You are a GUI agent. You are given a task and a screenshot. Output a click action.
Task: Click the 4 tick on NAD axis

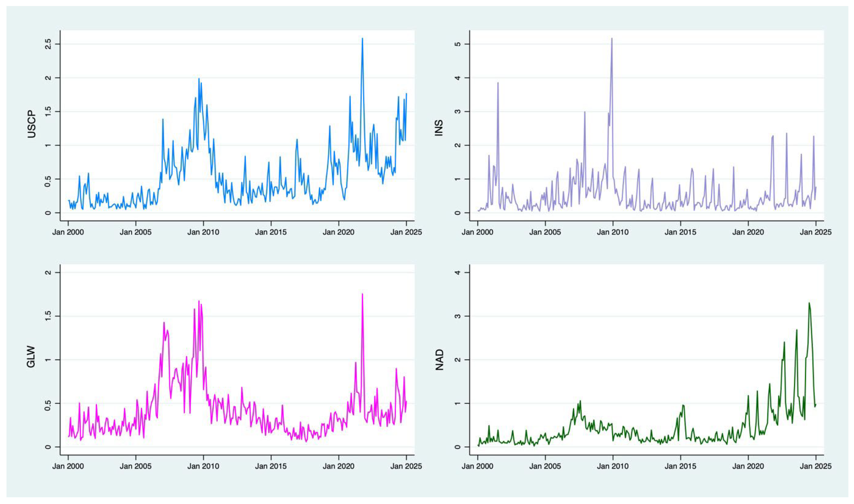457,273
